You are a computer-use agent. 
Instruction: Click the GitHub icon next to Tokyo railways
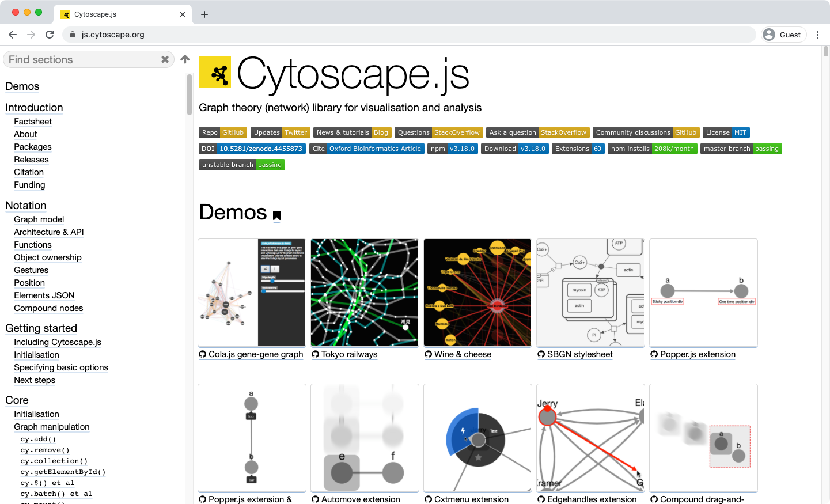pyautogui.click(x=316, y=354)
